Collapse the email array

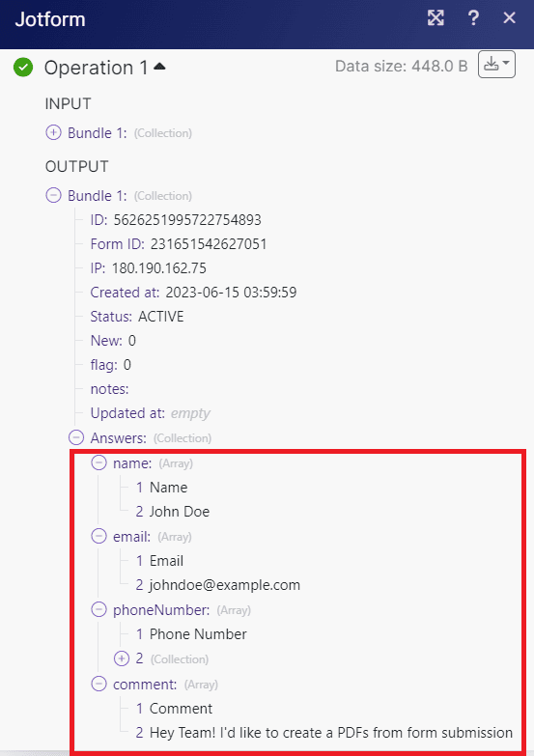(98, 536)
